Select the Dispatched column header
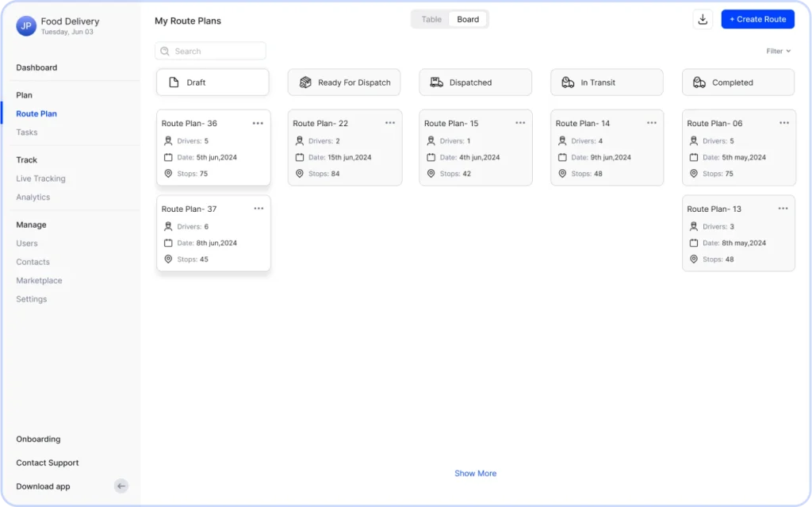This screenshot has height=507, width=812. tap(476, 82)
